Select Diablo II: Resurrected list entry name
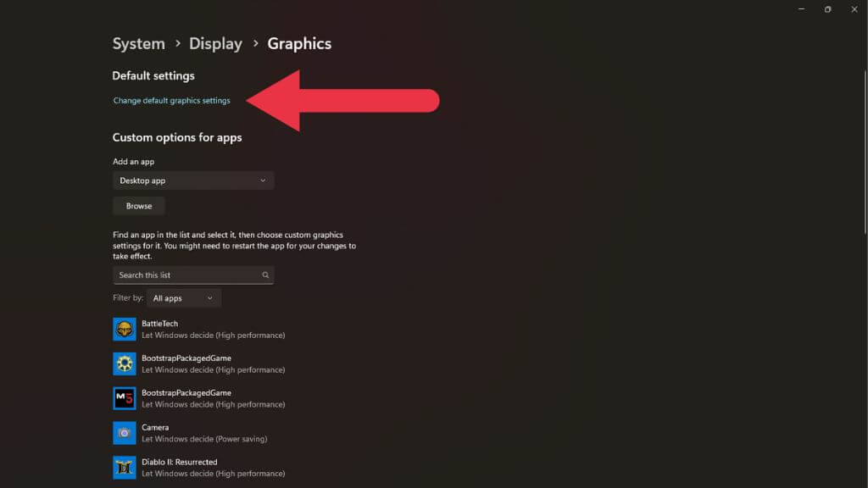Screen dimensions: 868x488 tap(180, 462)
